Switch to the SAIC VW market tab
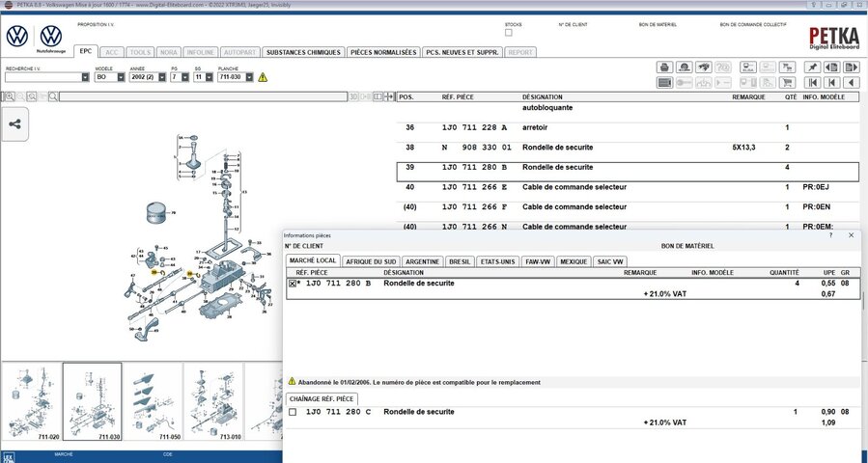 click(x=610, y=261)
